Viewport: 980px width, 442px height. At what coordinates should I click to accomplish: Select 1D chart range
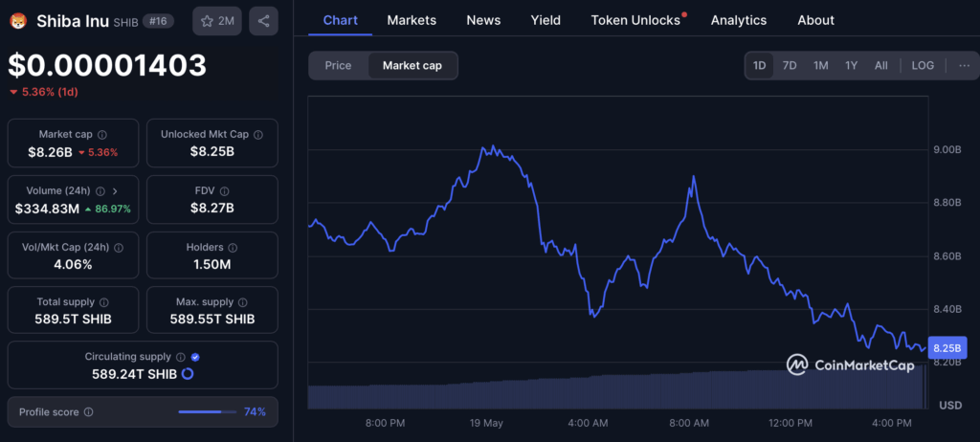(x=759, y=66)
